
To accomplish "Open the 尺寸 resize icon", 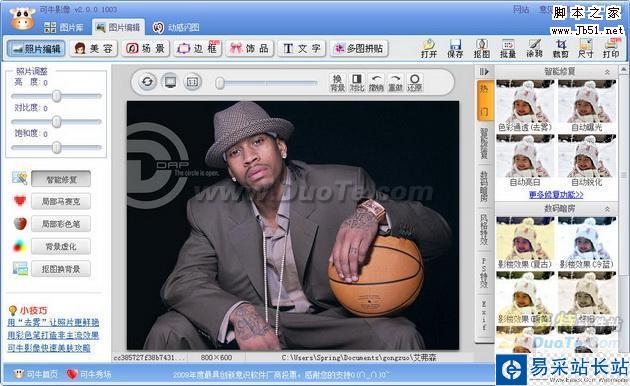I will click(x=585, y=48).
